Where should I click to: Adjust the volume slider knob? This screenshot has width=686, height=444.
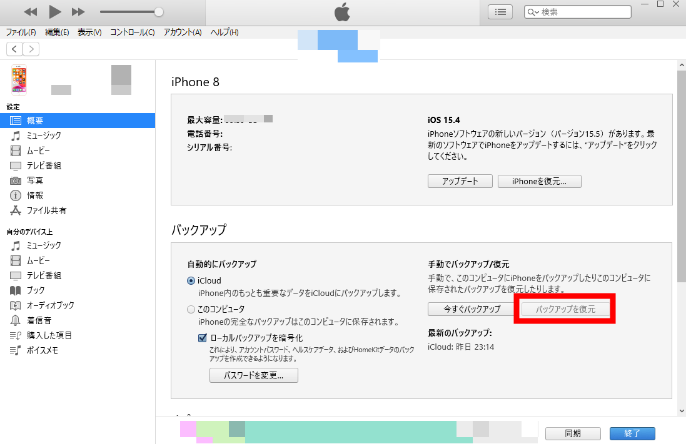[159, 12]
